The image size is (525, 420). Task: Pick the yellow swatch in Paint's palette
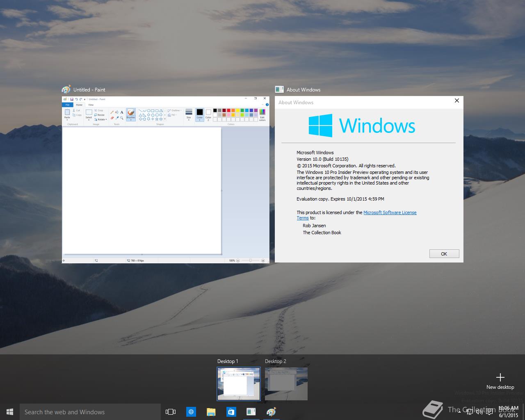click(237, 110)
